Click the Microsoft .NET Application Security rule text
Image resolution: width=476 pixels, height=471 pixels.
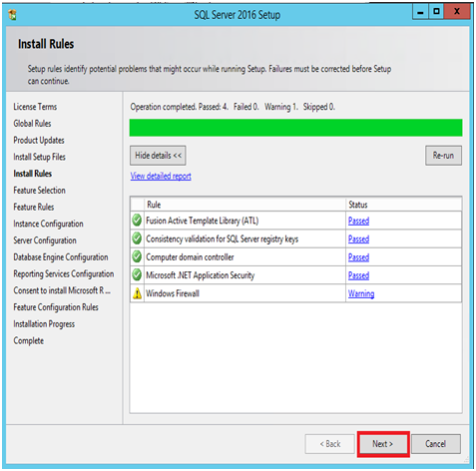pos(201,275)
